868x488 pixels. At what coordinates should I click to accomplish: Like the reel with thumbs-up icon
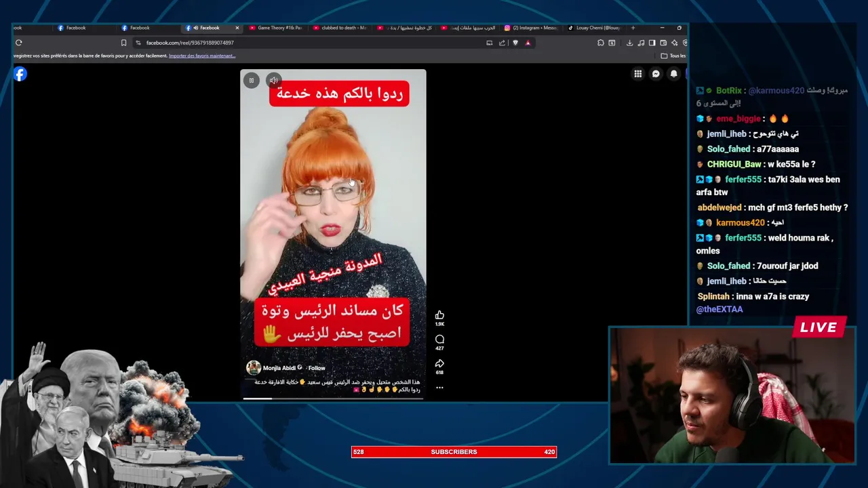pos(439,315)
